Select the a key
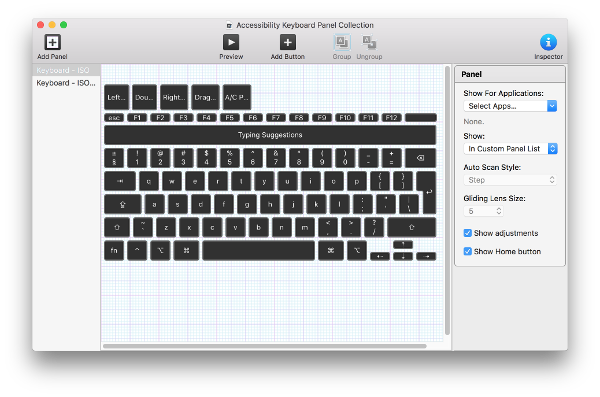This screenshot has height=397, width=600. tap(155, 204)
